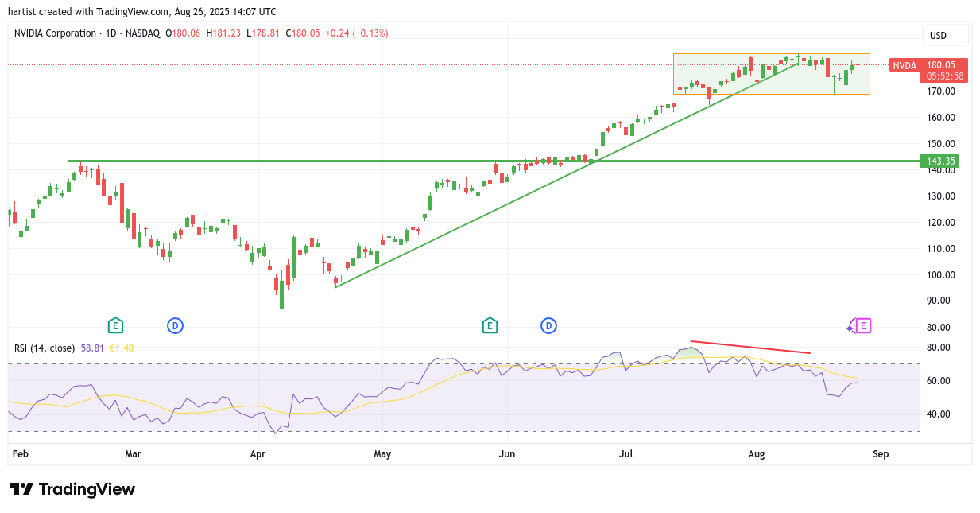The height and width of the screenshot is (513, 980).
Task: Click the open value O180.06
Action: coord(184,33)
